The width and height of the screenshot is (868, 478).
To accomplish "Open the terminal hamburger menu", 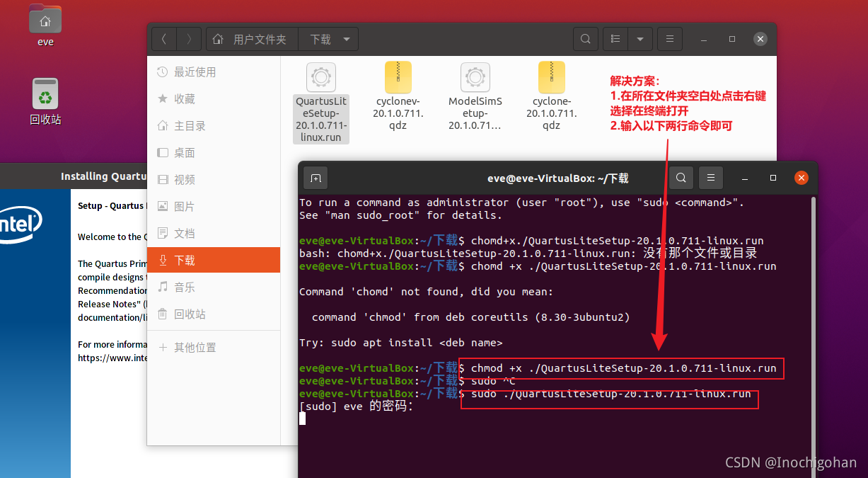I will click(x=710, y=178).
